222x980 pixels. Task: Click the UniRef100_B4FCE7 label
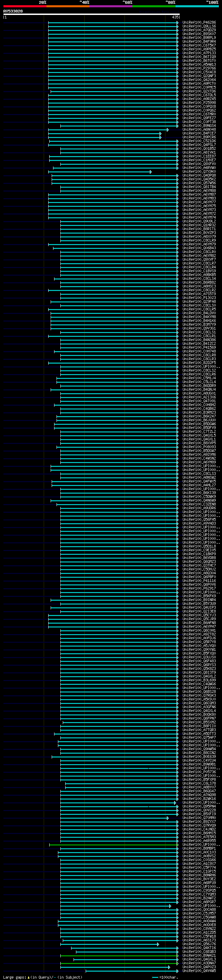coord(199,133)
